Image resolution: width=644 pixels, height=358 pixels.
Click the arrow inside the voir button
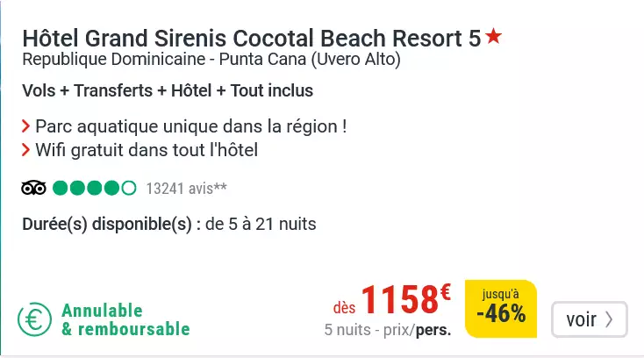point(609,319)
